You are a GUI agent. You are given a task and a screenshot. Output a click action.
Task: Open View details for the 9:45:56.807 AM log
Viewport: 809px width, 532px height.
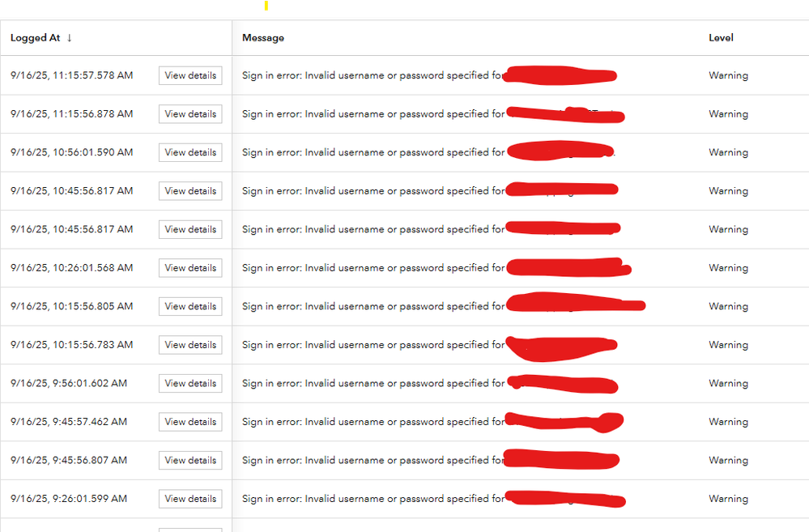[x=190, y=460]
